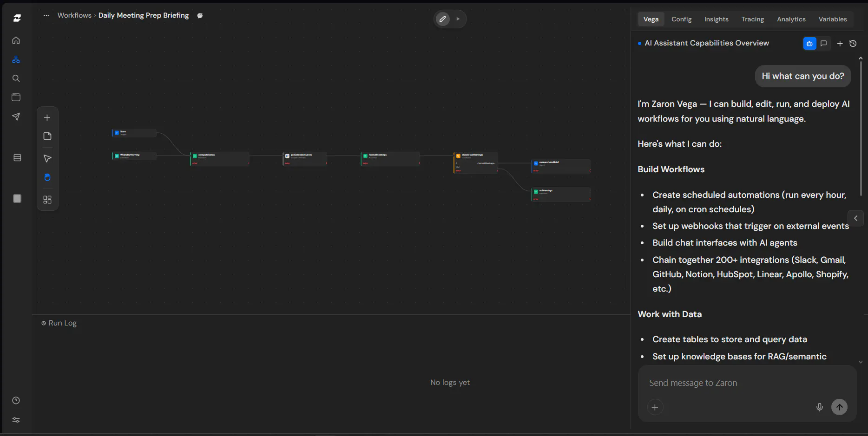Click the Run Log header
Screen dimensions: 868x436
59,323
